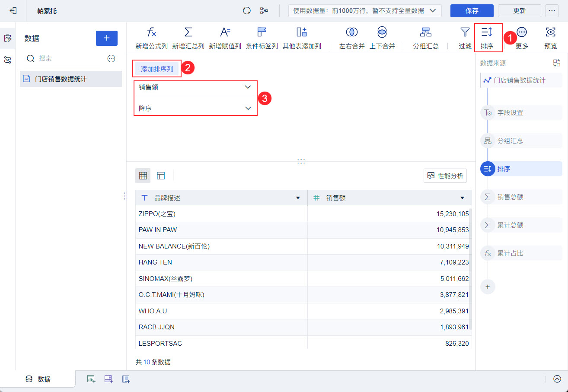The width and height of the screenshot is (568, 392).
Task: Select 新增公式列 tool
Action: coord(151,38)
